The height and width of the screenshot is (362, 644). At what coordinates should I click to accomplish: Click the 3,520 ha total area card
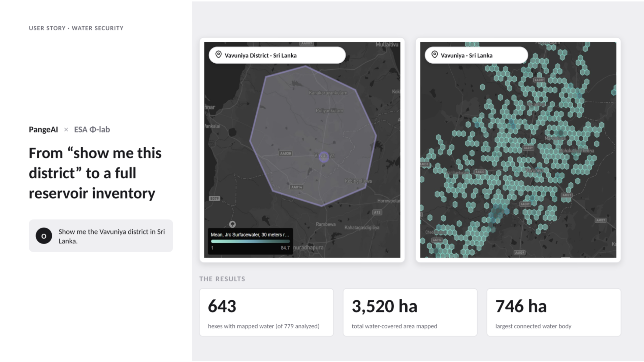coord(410,312)
